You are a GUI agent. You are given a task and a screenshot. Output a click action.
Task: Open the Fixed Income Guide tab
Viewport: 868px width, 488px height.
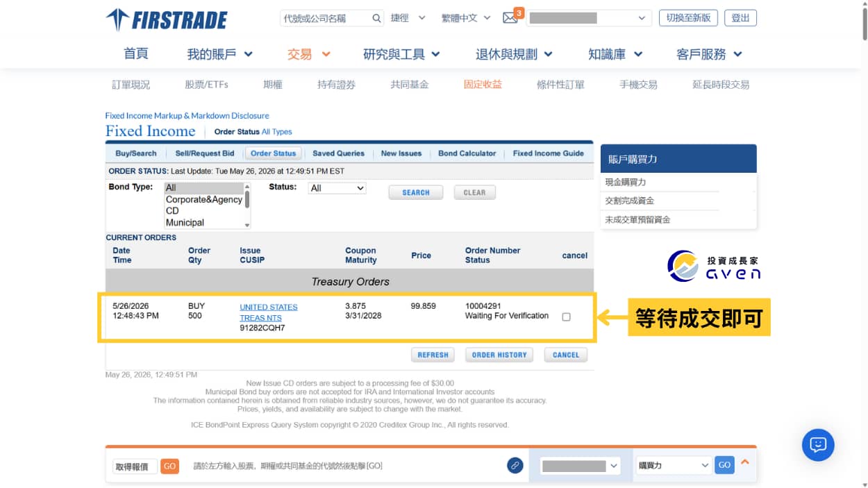(549, 153)
